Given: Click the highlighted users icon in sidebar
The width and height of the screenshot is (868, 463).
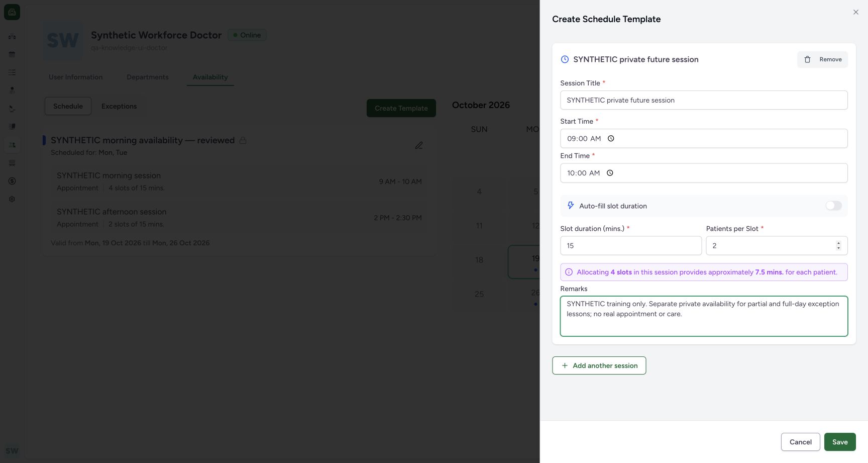Looking at the screenshot, I should pos(12,145).
